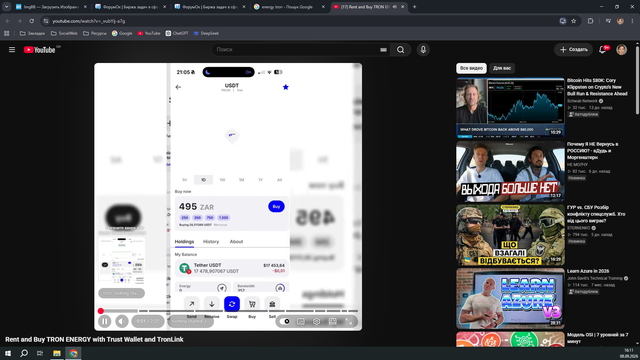Open the player settings gear
640x360 pixels.
pyautogui.click(x=316, y=322)
